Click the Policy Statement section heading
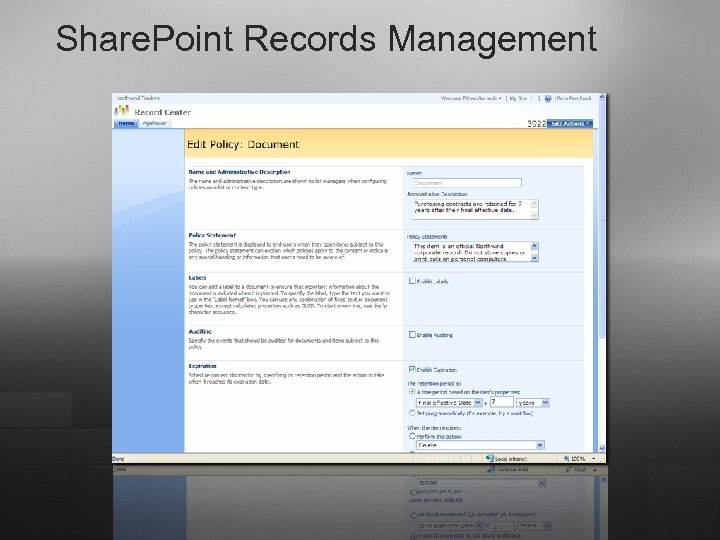This screenshot has height=540, width=720. tap(212, 235)
